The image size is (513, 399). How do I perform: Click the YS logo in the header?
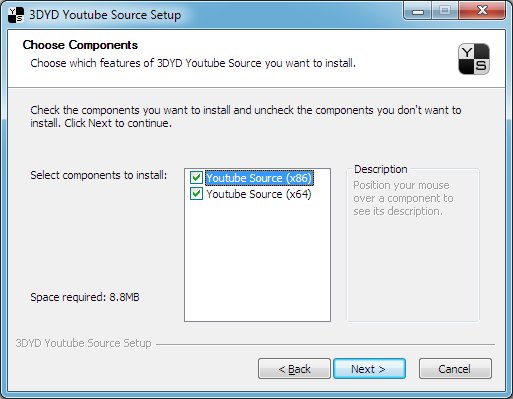pyautogui.click(x=474, y=59)
